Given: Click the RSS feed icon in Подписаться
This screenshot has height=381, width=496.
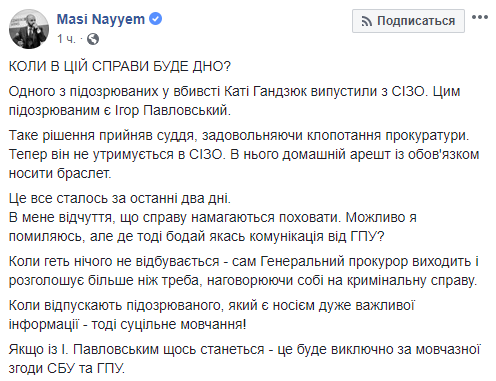Looking at the screenshot, I should tap(367, 21).
